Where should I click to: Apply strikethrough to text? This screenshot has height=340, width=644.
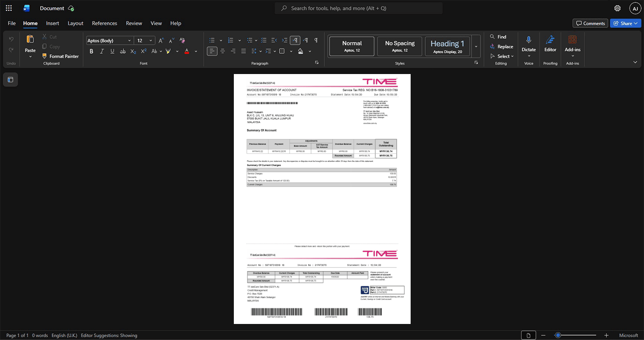tap(123, 51)
